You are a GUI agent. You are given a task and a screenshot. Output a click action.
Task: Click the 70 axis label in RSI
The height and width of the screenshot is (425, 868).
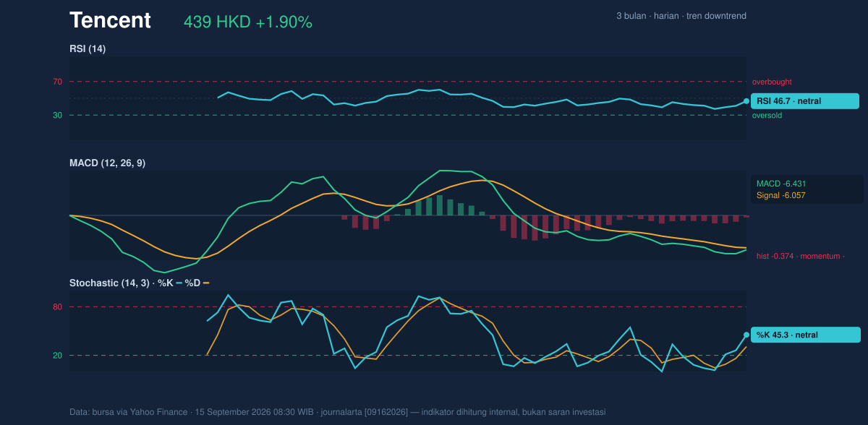point(57,82)
